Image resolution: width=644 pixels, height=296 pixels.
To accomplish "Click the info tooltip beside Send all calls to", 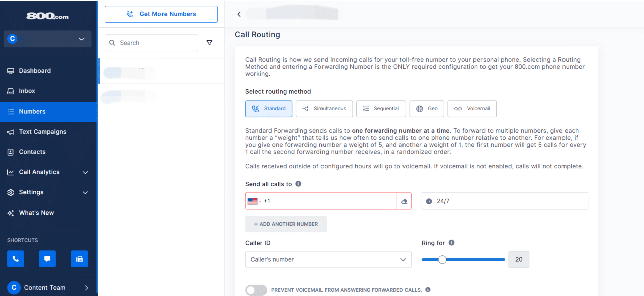I will (x=298, y=183).
